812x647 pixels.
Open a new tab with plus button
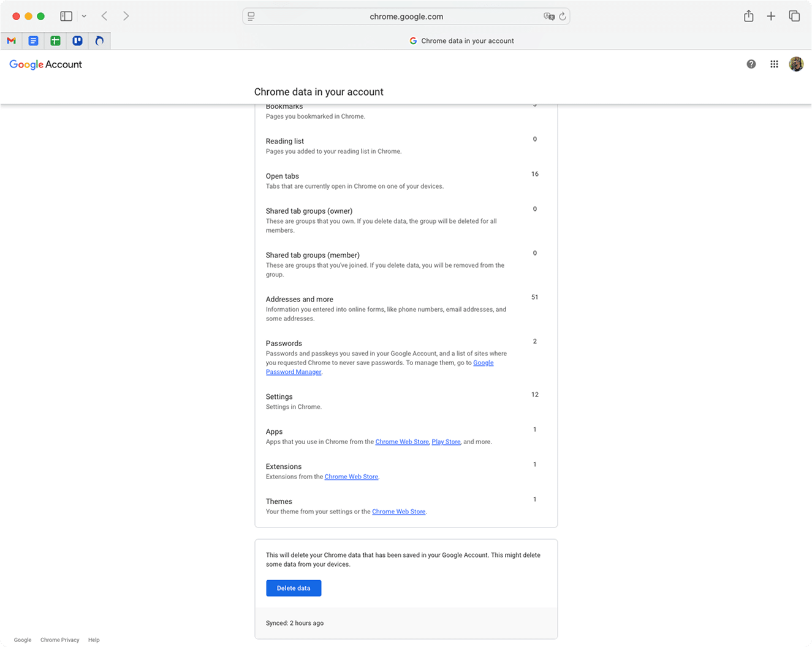pyautogui.click(x=771, y=17)
